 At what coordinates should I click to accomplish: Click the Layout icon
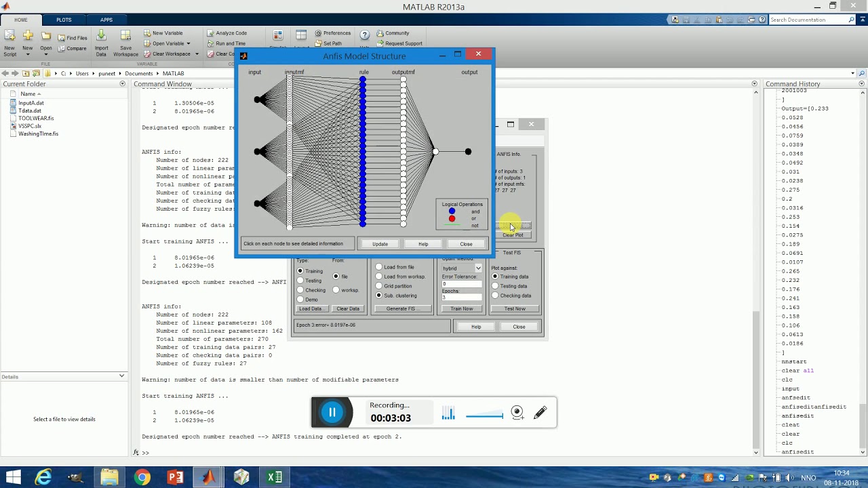tap(301, 35)
